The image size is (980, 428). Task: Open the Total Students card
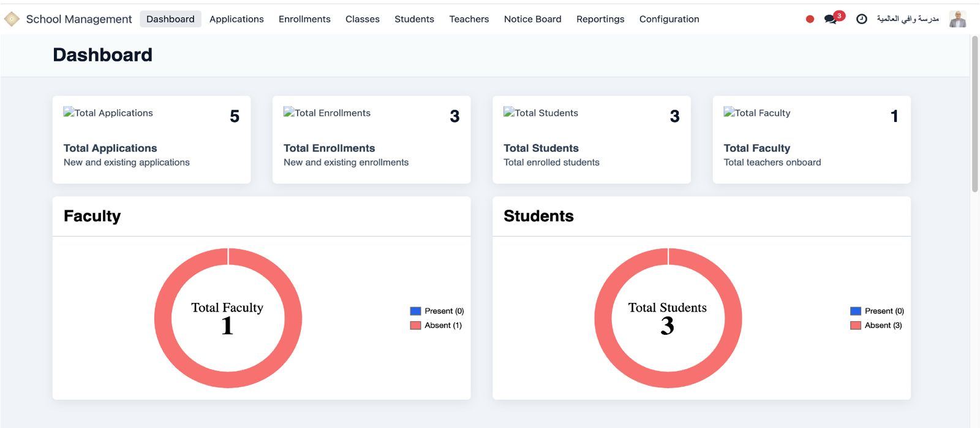click(x=592, y=139)
